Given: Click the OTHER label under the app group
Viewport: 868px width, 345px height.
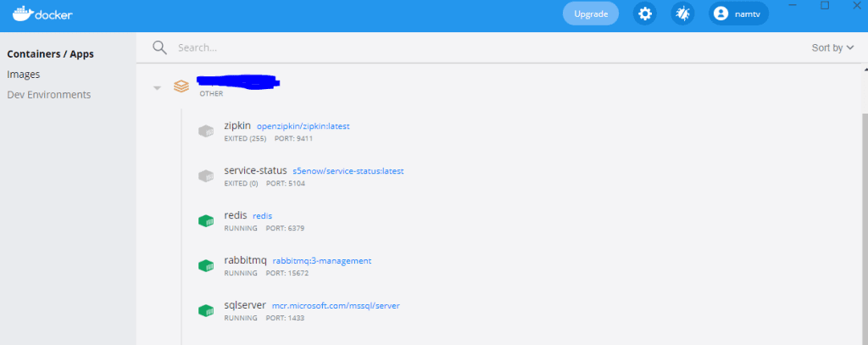Looking at the screenshot, I should pyautogui.click(x=211, y=93).
